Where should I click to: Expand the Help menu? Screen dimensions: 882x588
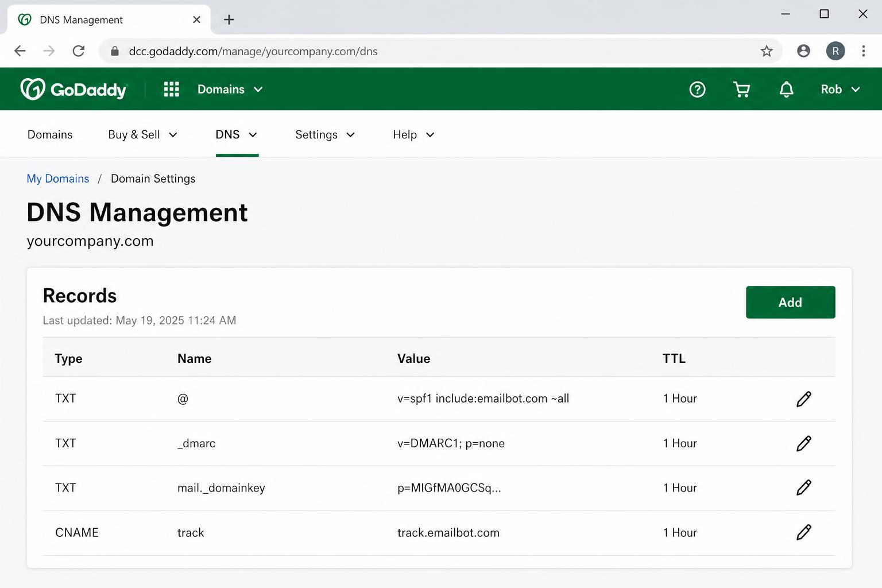coord(413,134)
